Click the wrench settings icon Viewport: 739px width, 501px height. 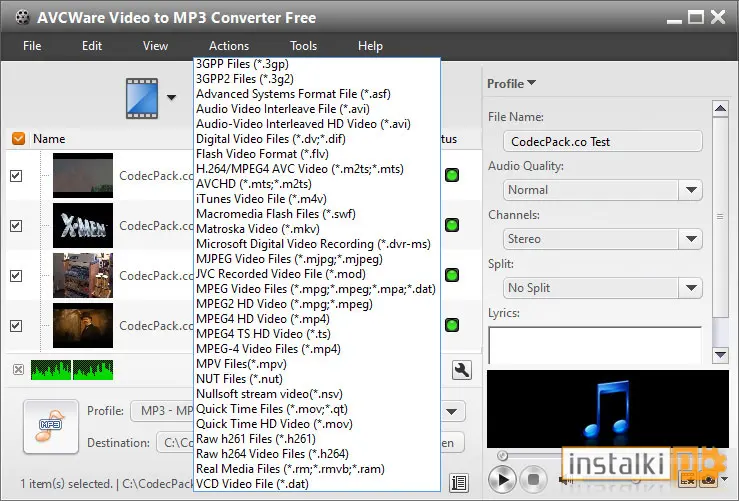pos(461,370)
